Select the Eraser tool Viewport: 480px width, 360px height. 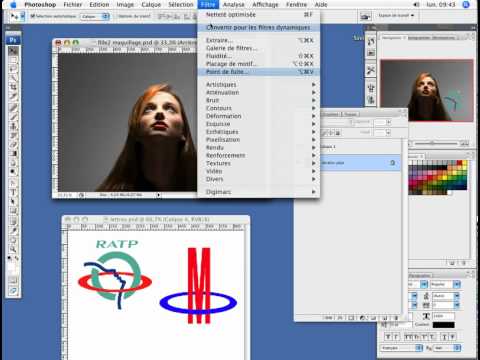click(13, 144)
